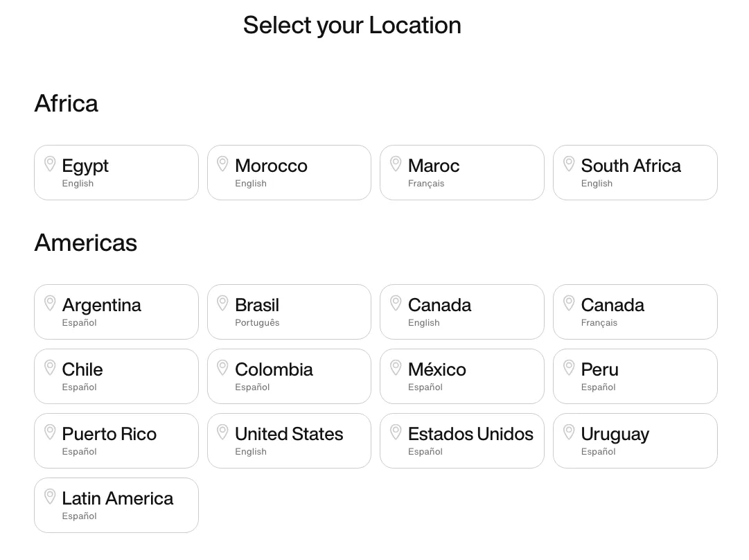Image resolution: width=749 pixels, height=560 pixels.
Task: Select Colombia from the Americas section
Action: pos(289,376)
